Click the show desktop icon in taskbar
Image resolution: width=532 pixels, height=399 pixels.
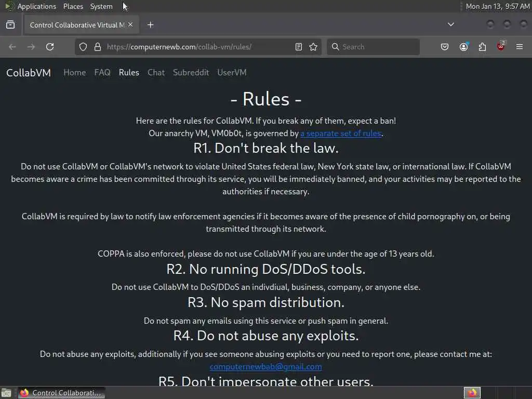6,393
